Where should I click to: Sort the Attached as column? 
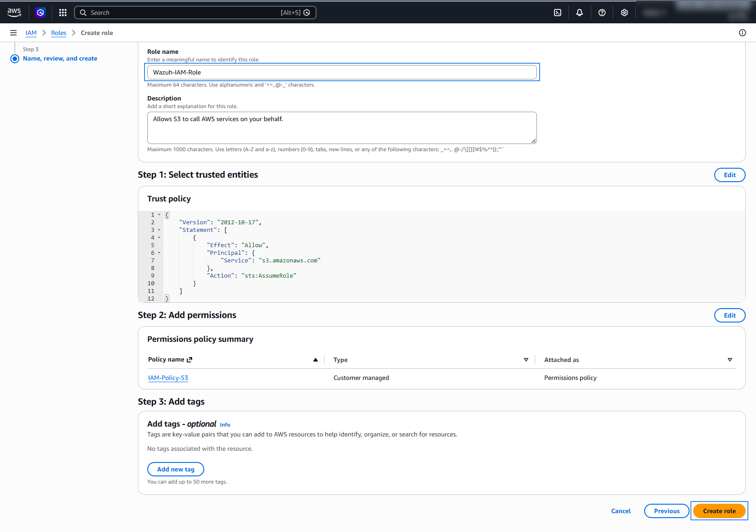point(730,360)
